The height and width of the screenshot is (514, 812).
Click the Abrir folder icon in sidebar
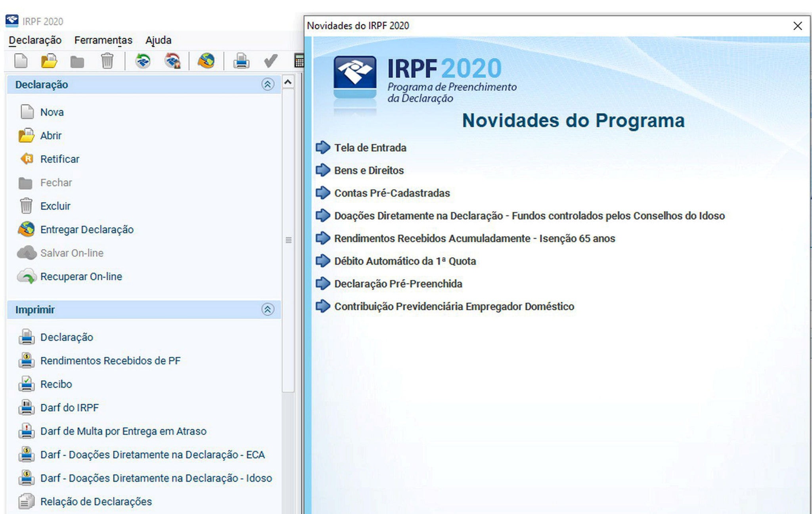tap(26, 136)
